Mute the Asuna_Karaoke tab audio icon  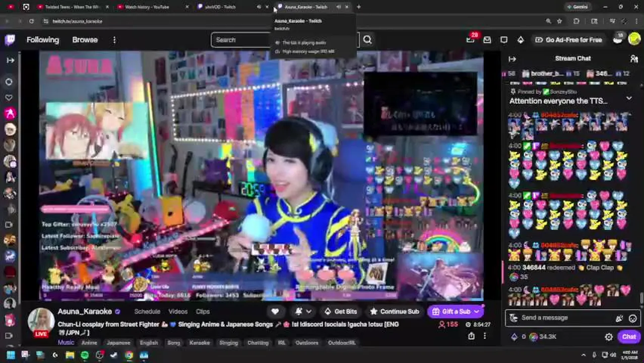coord(339,7)
